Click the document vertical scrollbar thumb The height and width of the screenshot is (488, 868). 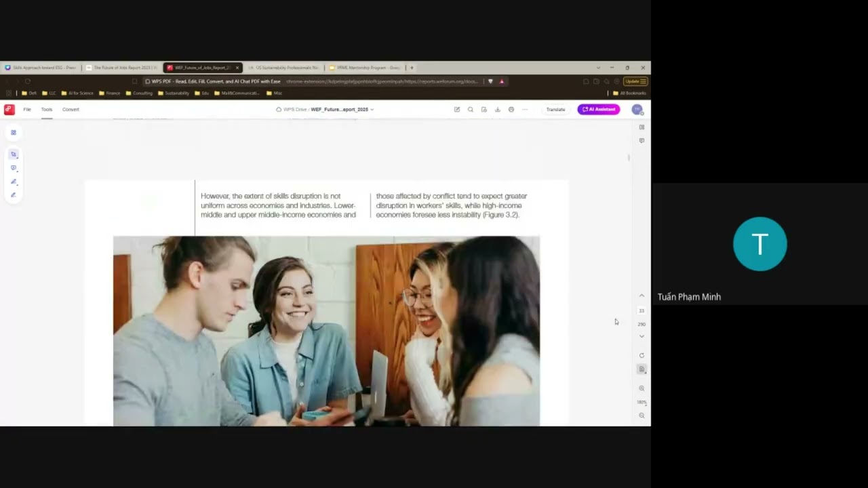click(629, 157)
